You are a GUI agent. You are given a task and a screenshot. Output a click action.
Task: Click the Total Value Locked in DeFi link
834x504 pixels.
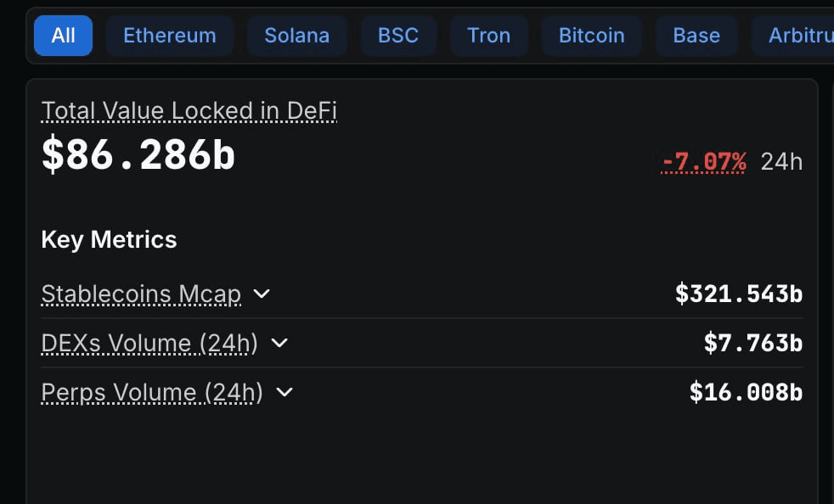[x=189, y=110]
